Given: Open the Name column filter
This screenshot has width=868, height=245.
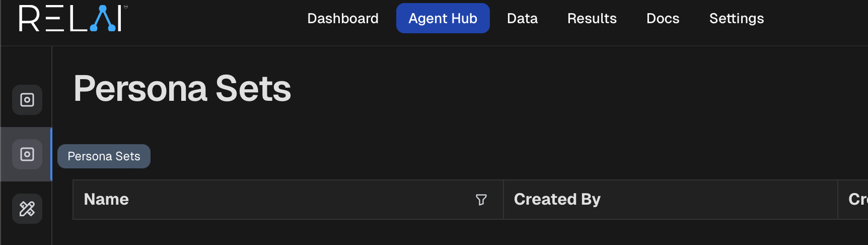Looking at the screenshot, I should (x=481, y=200).
